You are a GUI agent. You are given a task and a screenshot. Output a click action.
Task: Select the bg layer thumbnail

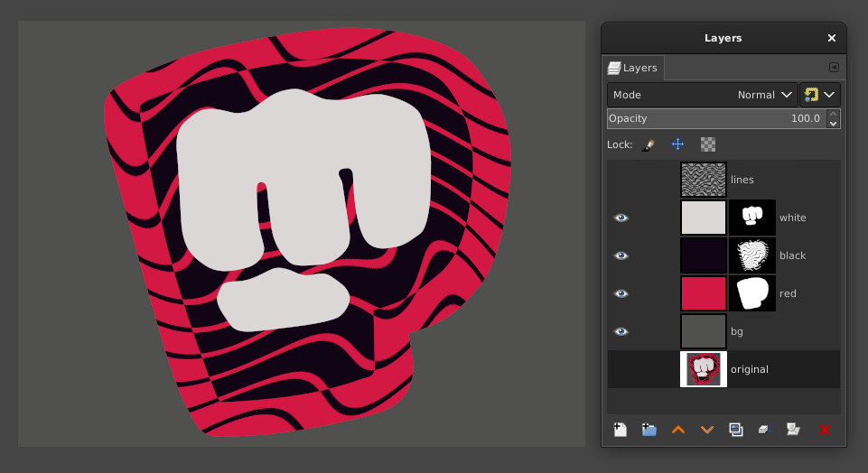(x=703, y=331)
